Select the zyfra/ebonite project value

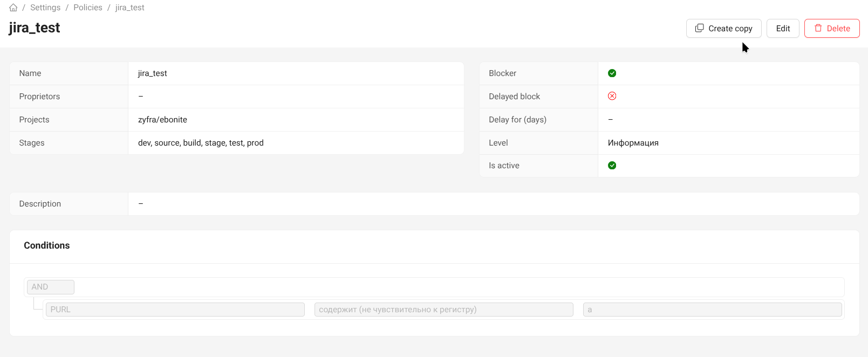162,120
